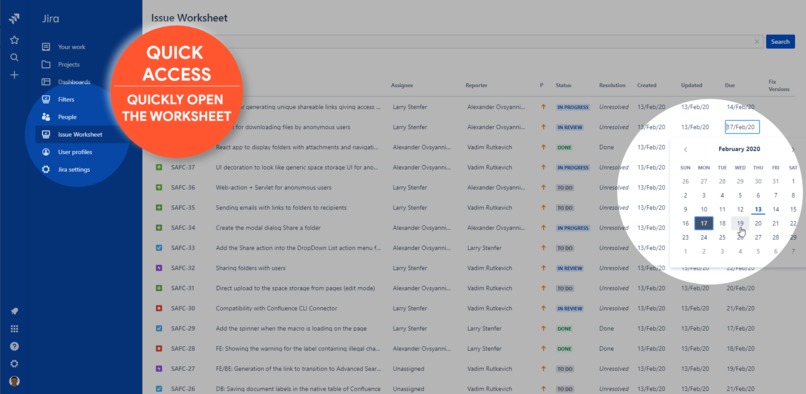Open issue key SAFC-26
The height and width of the screenshot is (394, 806).
coord(183,389)
